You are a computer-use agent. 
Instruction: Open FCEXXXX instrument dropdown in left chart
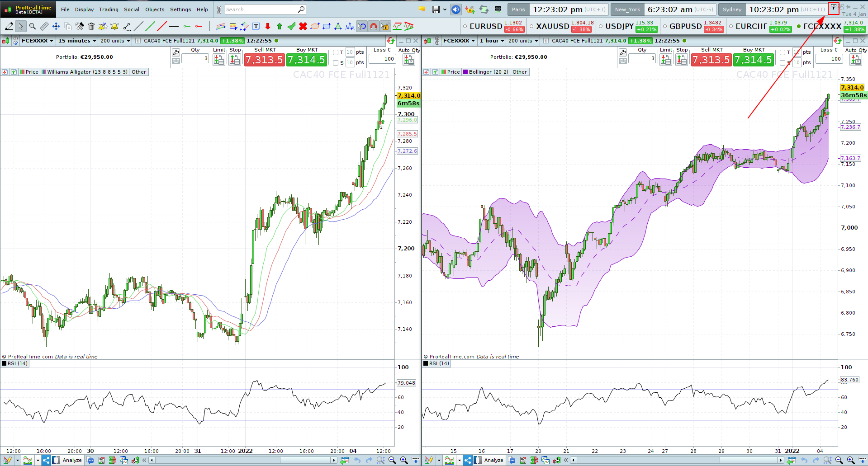[37, 41]
